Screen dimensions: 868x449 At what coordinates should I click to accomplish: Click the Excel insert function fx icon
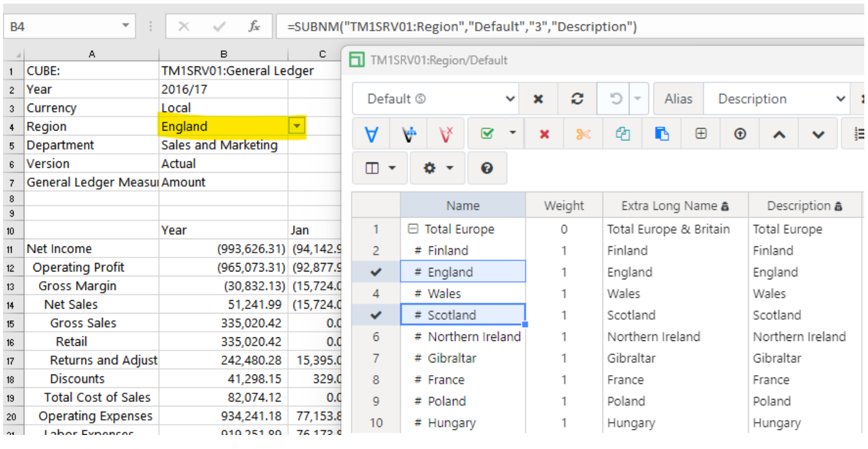[255, 27]
